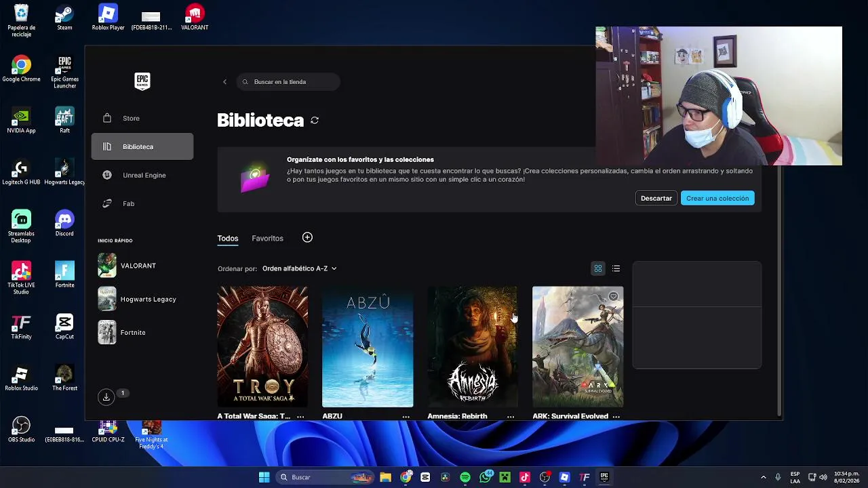Open options menu for A Total War Saga
Screen dimensions: 868x488
pyautogui.click(x=300, y=416)
